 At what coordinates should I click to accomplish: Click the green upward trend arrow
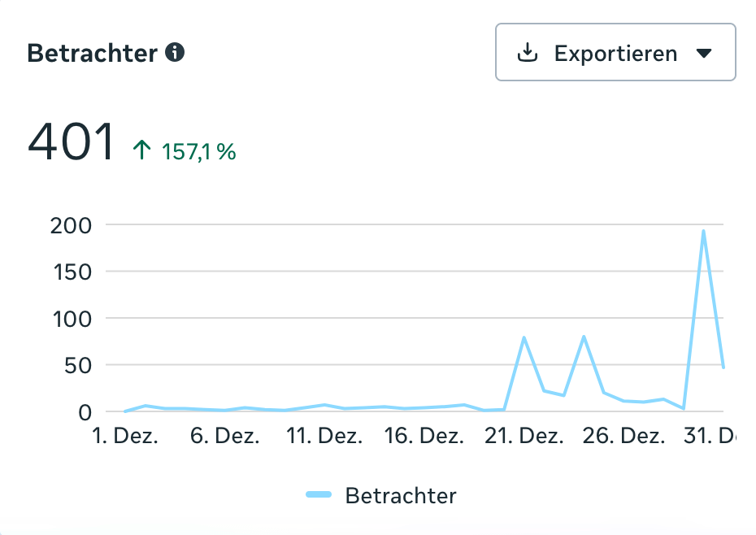(142, 150)
